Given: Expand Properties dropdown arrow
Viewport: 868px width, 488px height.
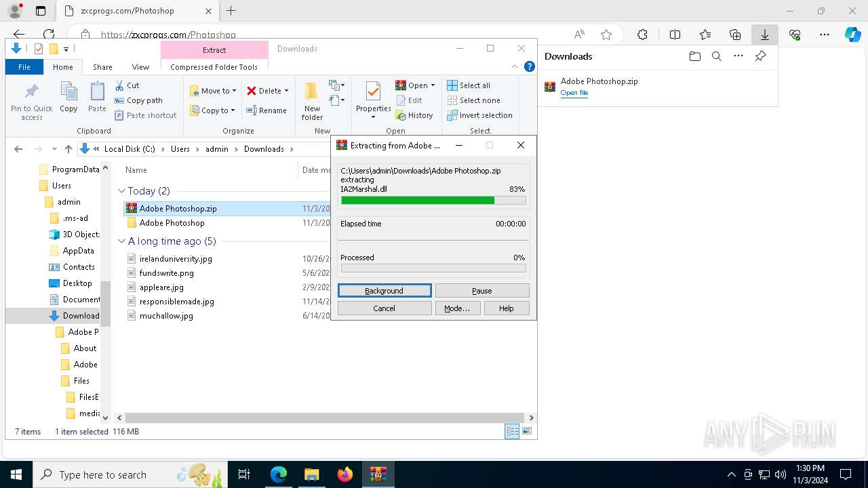Looking at the screenshot, I should tap(374, 117).
